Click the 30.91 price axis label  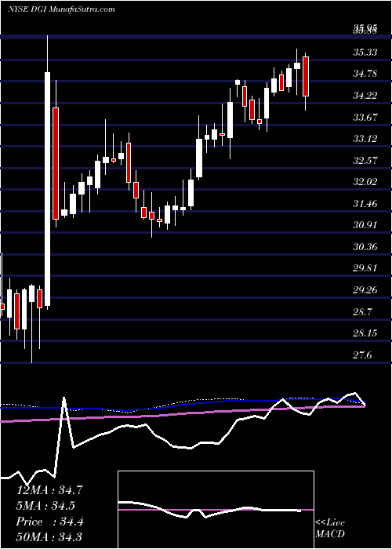tap(365, 225)
